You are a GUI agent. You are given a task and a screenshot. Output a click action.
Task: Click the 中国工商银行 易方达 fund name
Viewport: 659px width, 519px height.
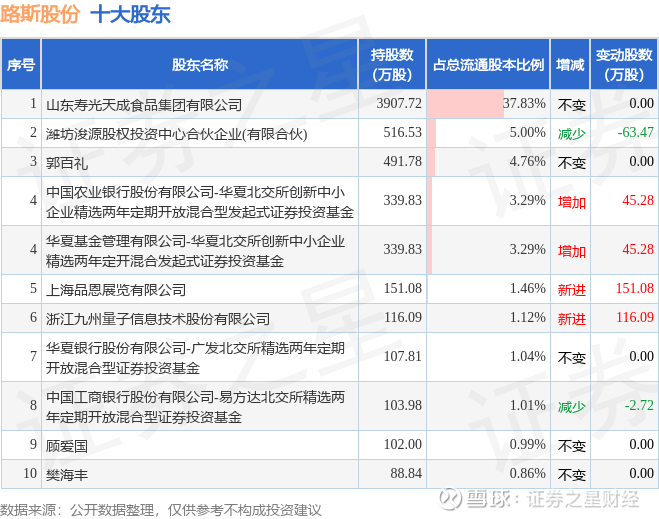coord(195,406)
